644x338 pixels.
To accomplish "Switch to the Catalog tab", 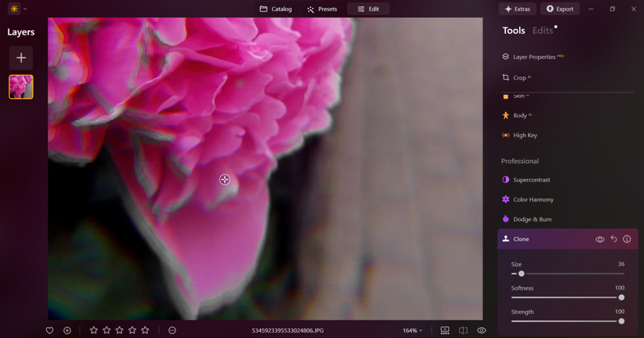I will pyautogui.click(x=275, y=9).
